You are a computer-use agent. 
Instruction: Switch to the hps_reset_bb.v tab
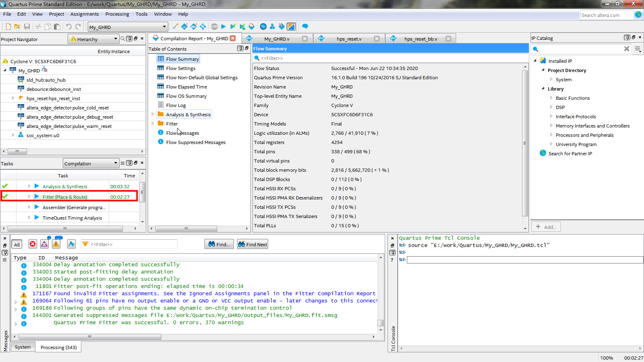(x=421, y=39)
